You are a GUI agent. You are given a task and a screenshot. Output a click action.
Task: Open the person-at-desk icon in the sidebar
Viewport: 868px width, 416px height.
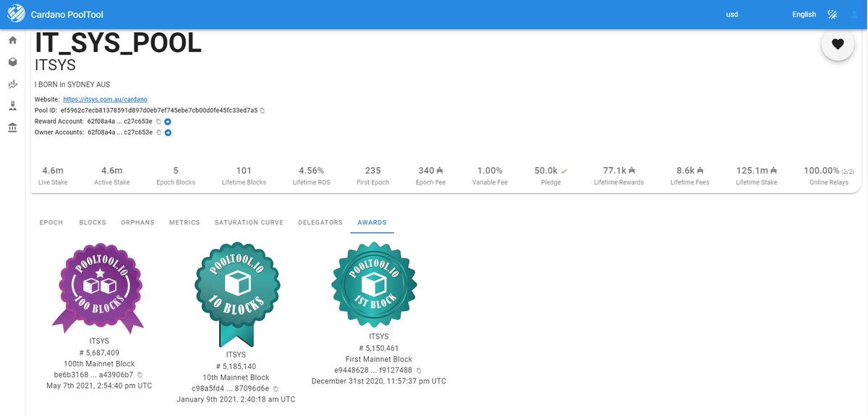(12, 106)
